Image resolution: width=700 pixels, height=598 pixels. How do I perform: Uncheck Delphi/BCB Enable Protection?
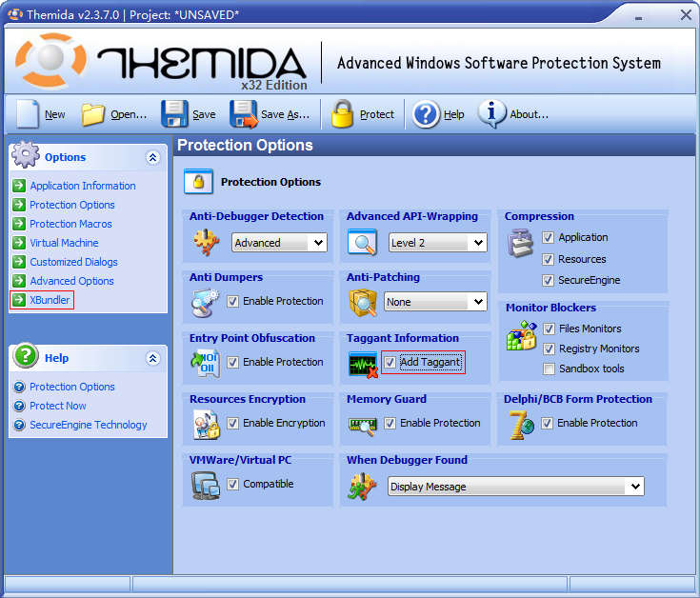click(548, 423)
